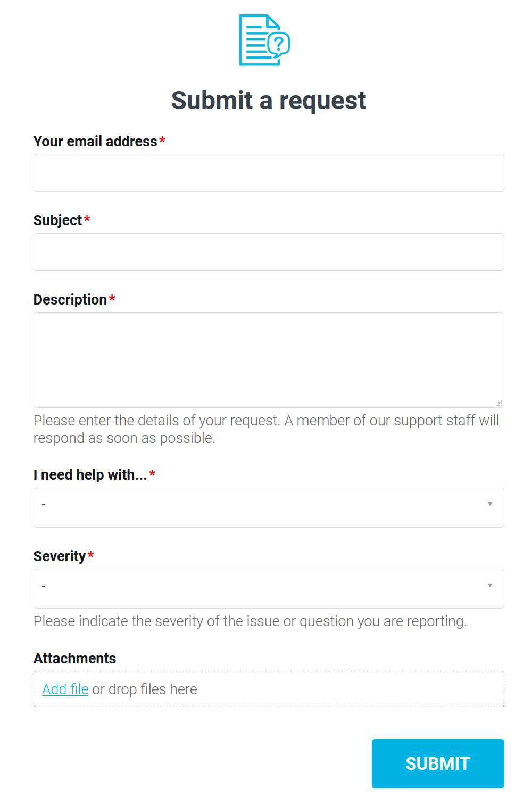Screen dimensions: 532x805
Task: Click the "I need help with..." dropdown arrow
Action: (490, 504)
